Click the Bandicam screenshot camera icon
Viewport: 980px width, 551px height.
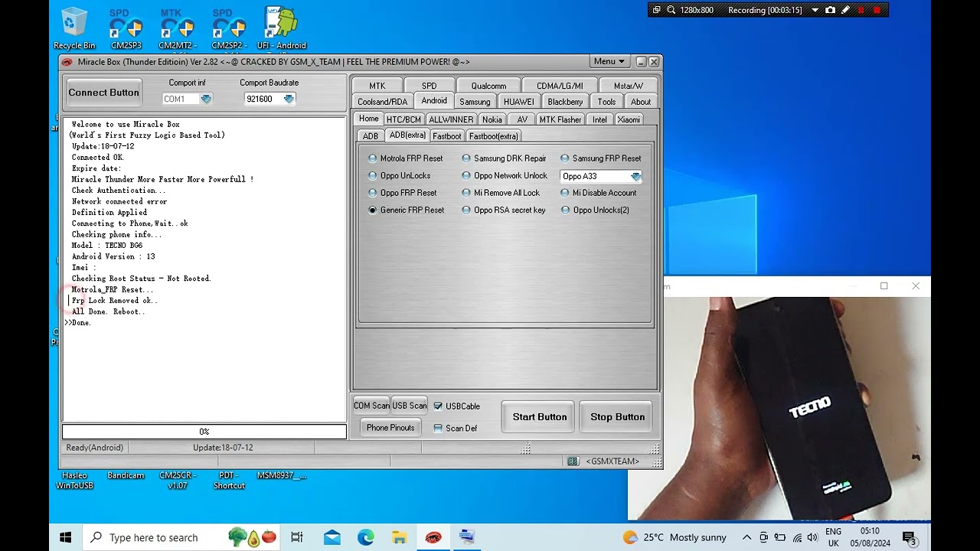830,10
